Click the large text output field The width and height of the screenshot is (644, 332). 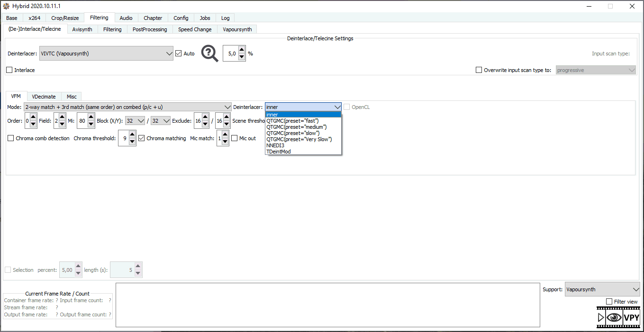click(327, 305)
